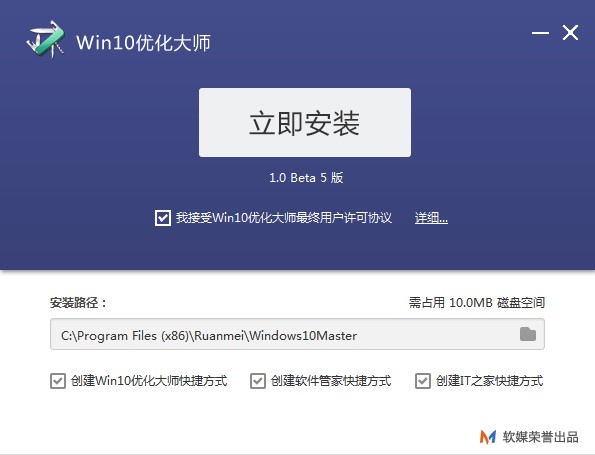Open the 详细... license details link
This screenshot has height=455, width=595.
[431, 218]
